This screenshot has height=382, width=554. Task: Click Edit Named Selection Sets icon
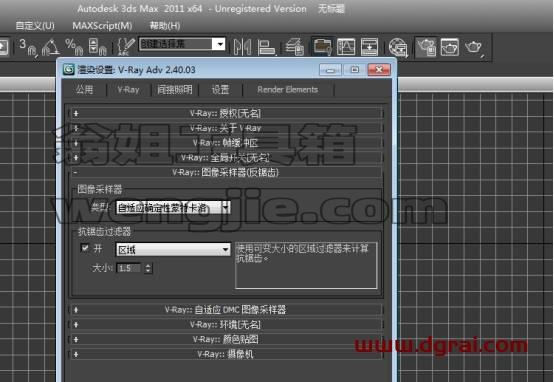(x=125, y=47)
